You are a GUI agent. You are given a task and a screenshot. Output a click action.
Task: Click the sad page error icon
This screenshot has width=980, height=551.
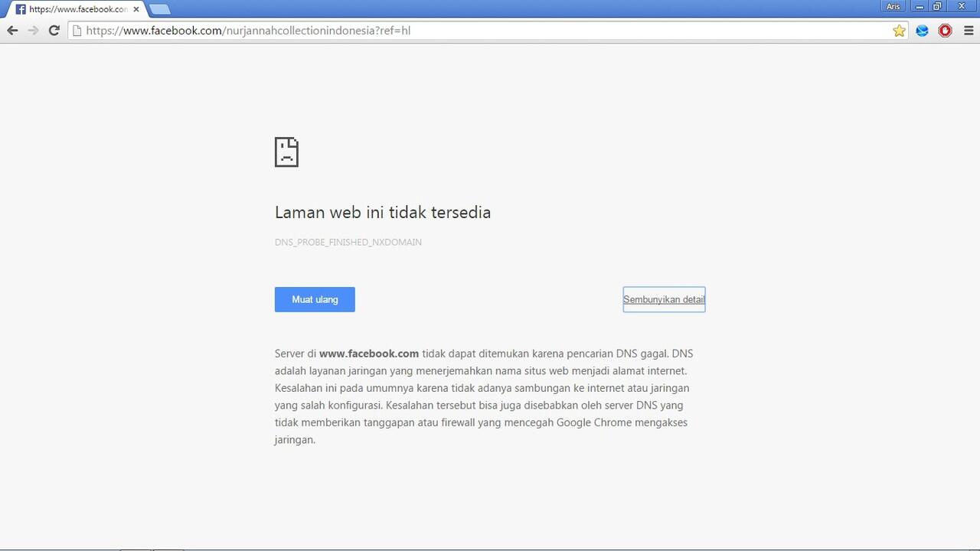(286, 152)
